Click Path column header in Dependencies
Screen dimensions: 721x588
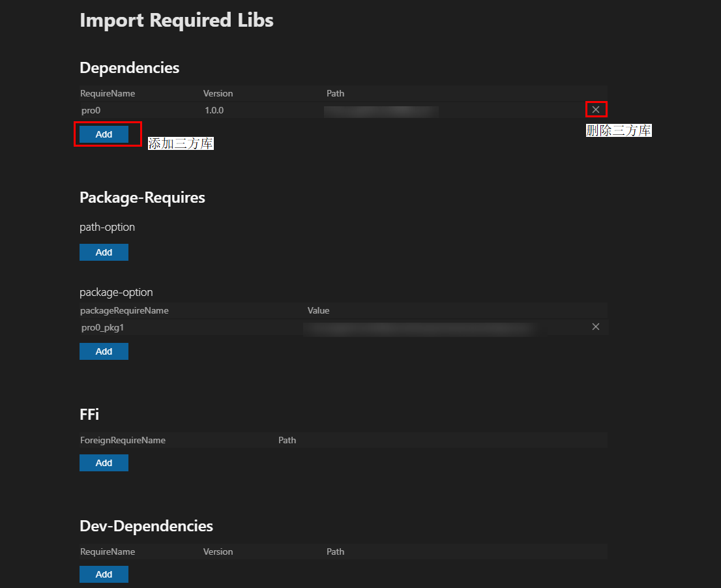coord(335,93)
